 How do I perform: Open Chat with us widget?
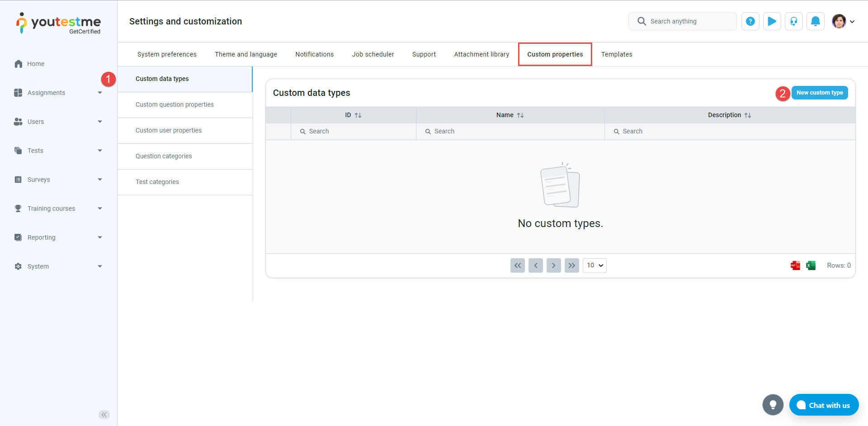(x=824, y=405)
